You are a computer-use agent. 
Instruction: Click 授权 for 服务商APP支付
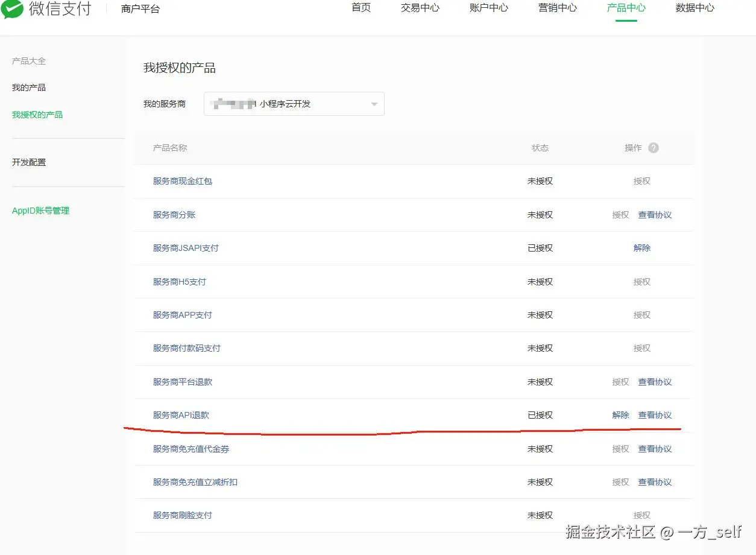pyautogui.click(x=642, y=315)
